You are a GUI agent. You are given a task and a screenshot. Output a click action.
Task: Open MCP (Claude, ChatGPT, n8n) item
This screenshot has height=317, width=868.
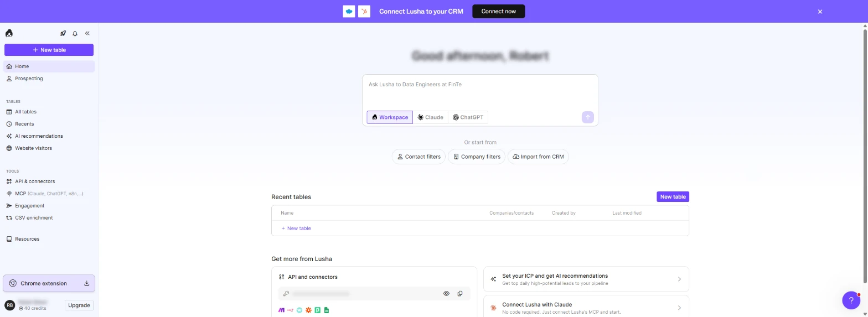(49, 194)
